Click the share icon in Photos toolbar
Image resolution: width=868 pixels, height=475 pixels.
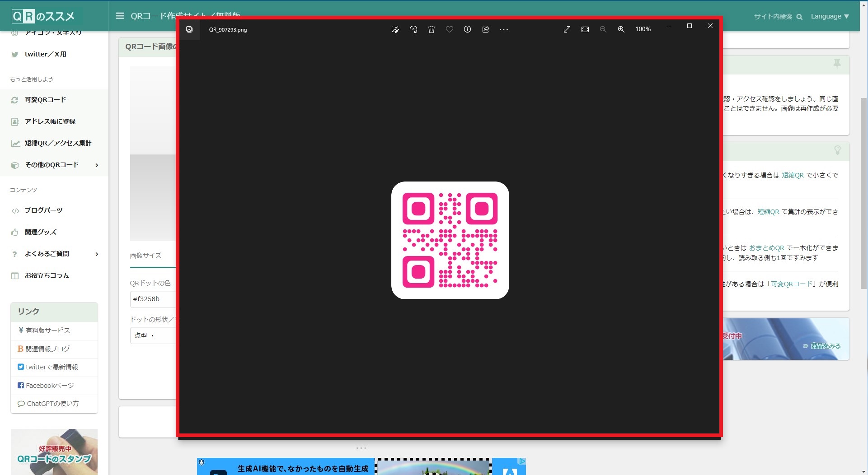pyautogui.click(x=486, y=29)
